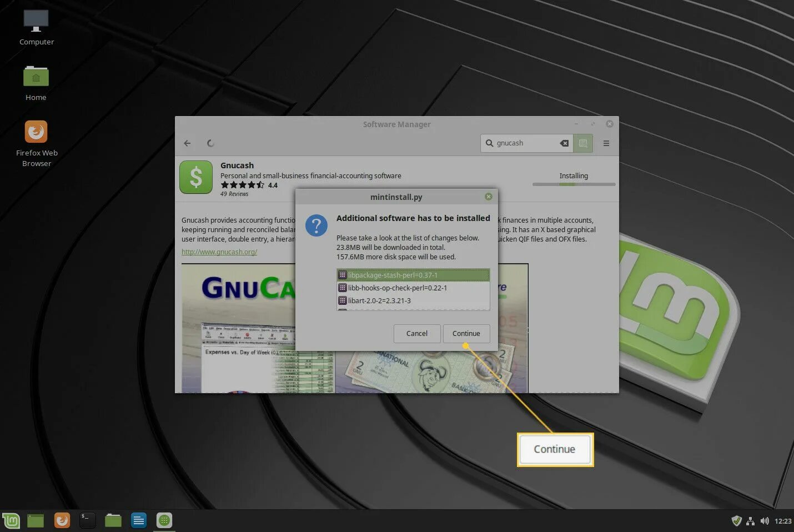Screen dimensions: 794x532
Task: Go back in Software Manager
Action: point(188,143)
